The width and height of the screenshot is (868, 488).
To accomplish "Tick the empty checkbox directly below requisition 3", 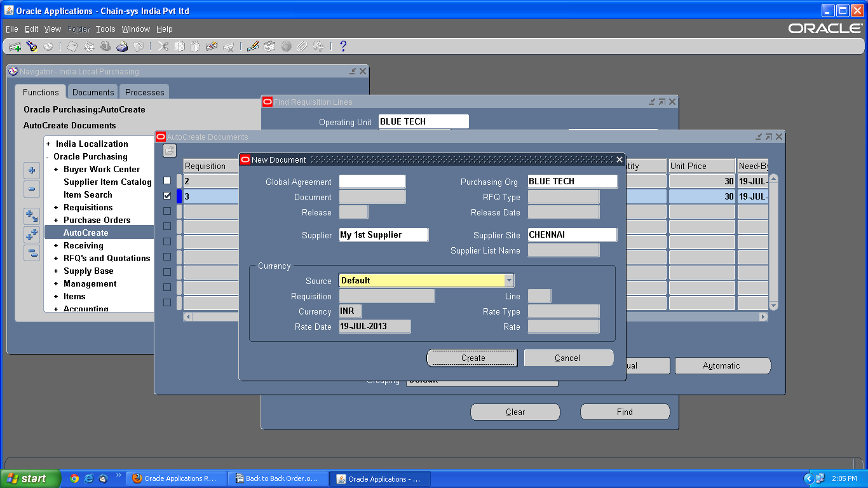I will tap(167, 212).
